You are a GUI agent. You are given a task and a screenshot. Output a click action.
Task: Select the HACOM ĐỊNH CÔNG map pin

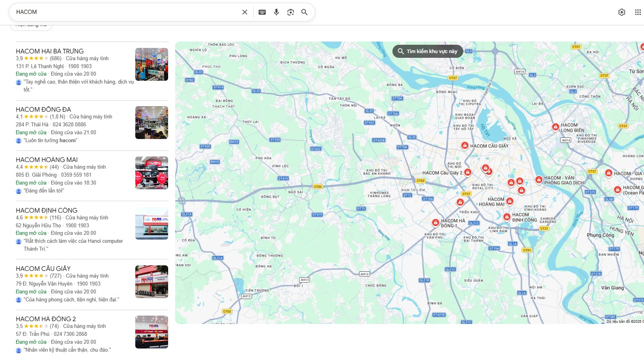507,217
